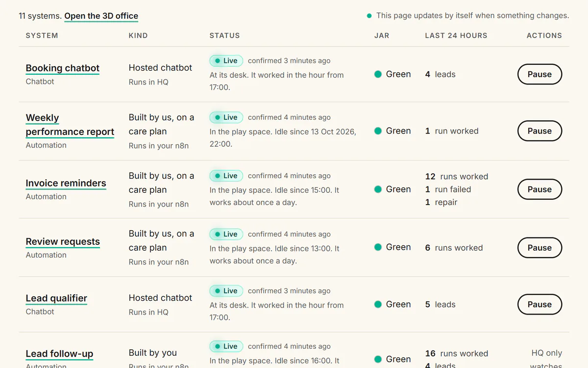Click '16 runs worked' in Lead follow-up row
Viewport: 588px width, 368px height.
tap(457, 353)
